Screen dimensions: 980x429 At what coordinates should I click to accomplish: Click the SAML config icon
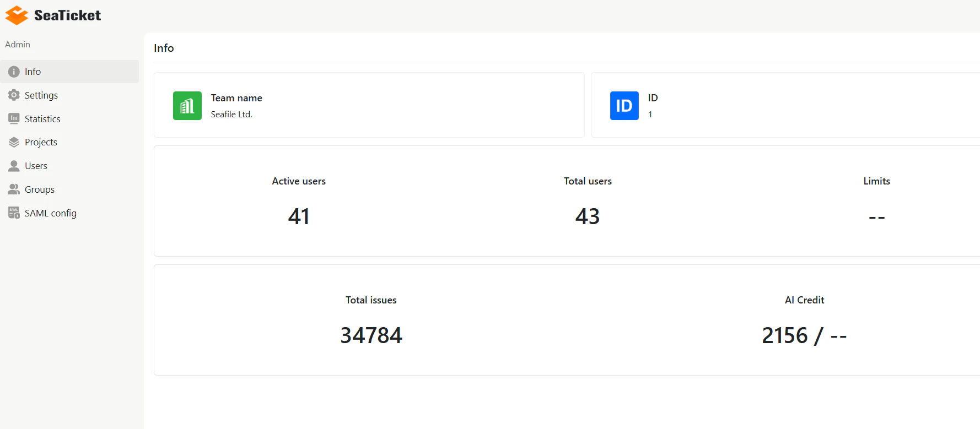[x=14, y=213]
